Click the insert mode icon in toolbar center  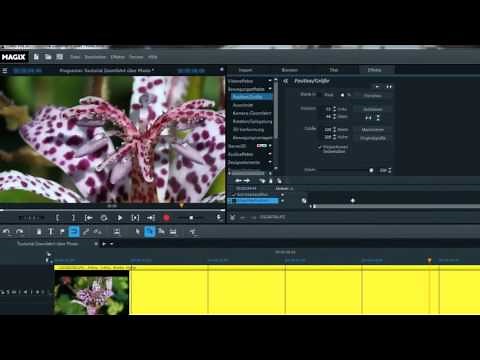pyautogui.click(x=116, y=232)
